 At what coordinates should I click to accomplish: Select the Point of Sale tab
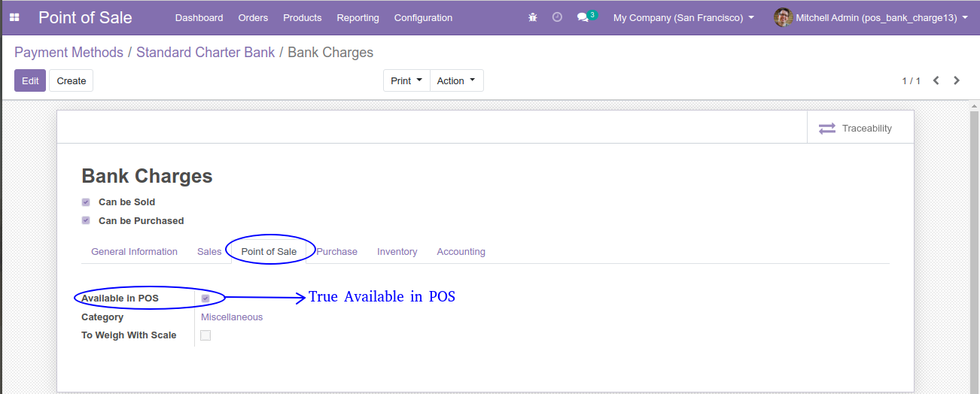269,252
